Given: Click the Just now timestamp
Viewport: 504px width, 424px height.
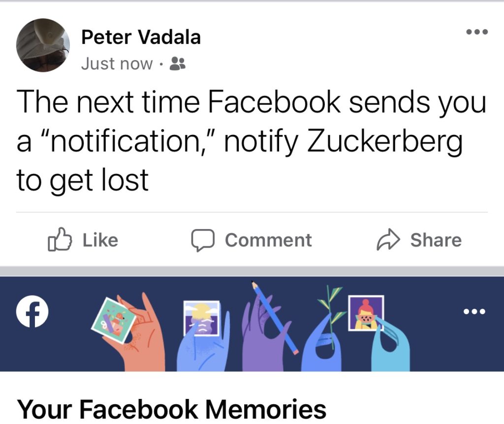Looking at the screenshot, I should point(117,64).
